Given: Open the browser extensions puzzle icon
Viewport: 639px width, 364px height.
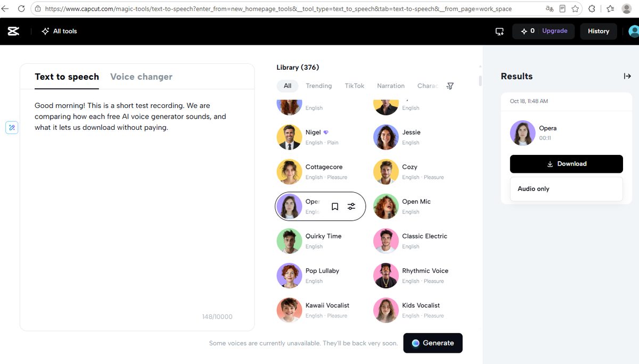Looking at the screenshot, I should click(x=592, y=9).
